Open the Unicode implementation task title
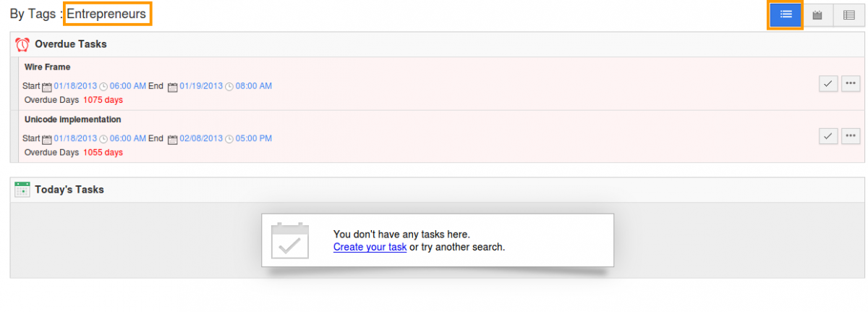 pyautogui.click(x=72, y=119)
